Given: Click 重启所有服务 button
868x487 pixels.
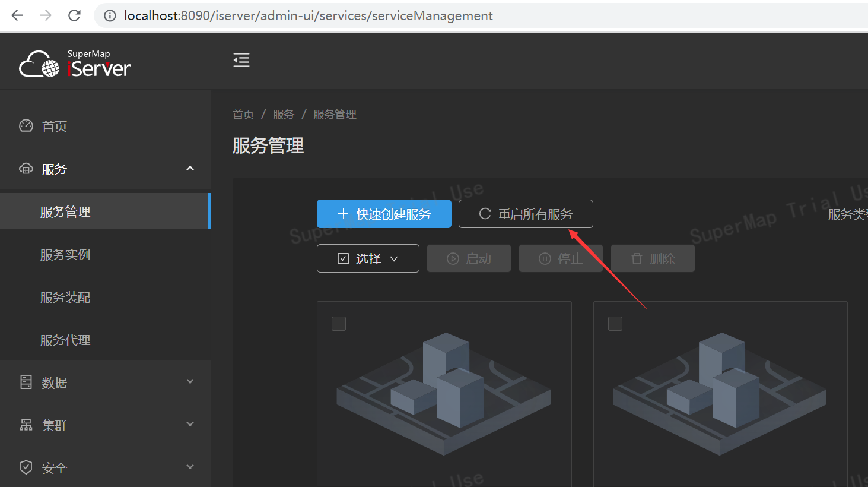Looking at the screenshot, I should [x=526, y=214].
